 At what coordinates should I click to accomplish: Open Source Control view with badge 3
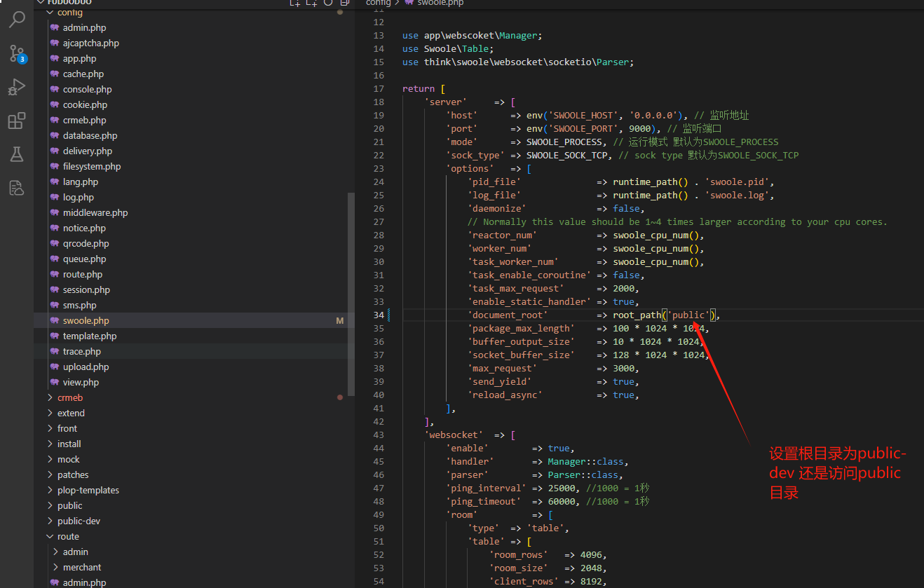pyautogui.click(x=17, y=53)
